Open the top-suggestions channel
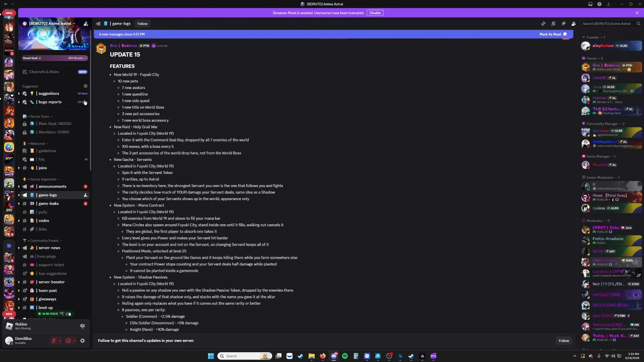This screenshot has height=362, width=644. click(54, 274)
